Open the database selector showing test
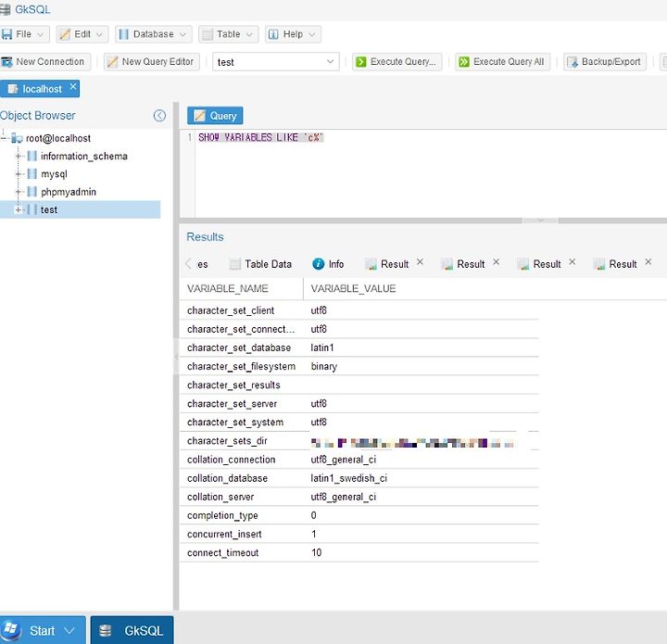Screen dimensions: 667x644 tap(276, 62)
